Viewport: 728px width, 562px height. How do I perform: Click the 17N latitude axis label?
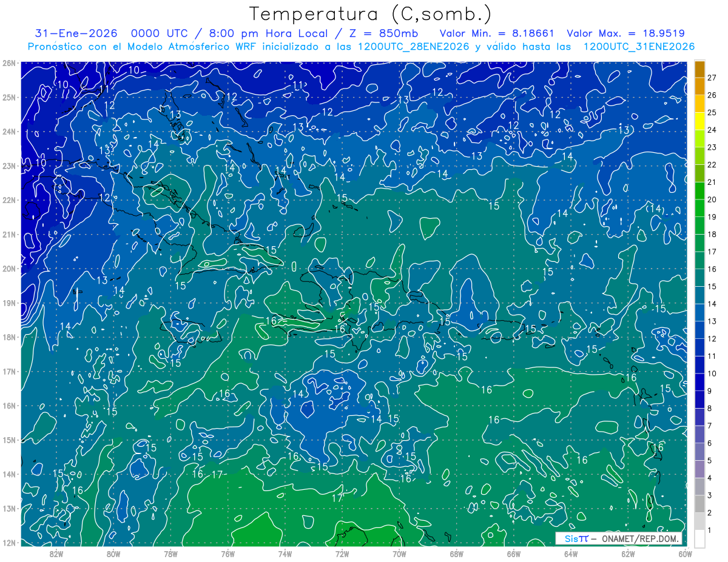(10, 371)
